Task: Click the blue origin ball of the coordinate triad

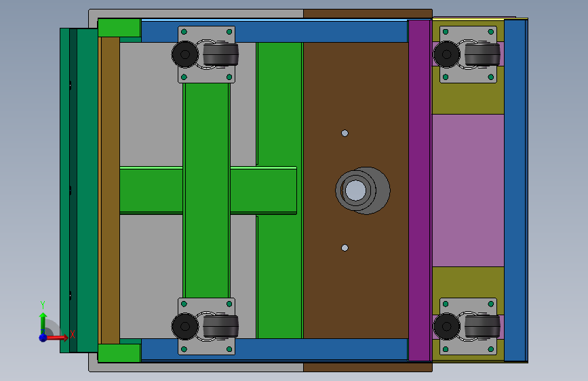Action: [43, 338]
